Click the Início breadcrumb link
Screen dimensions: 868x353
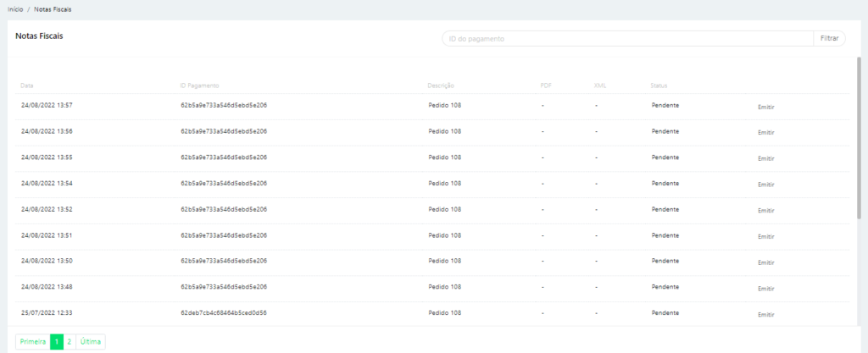[x=15, y=8]
